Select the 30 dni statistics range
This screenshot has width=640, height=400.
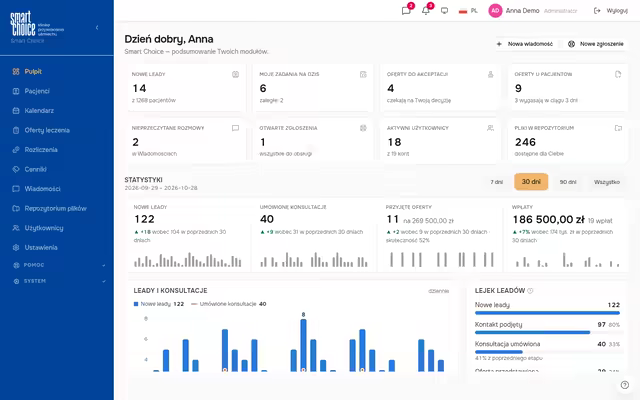click(x=531, y=182)
